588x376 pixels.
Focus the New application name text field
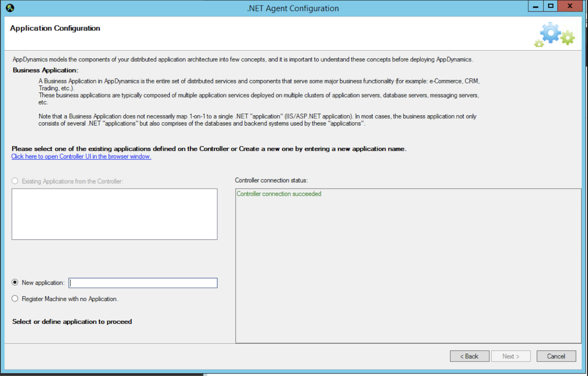tap(143, 283)
